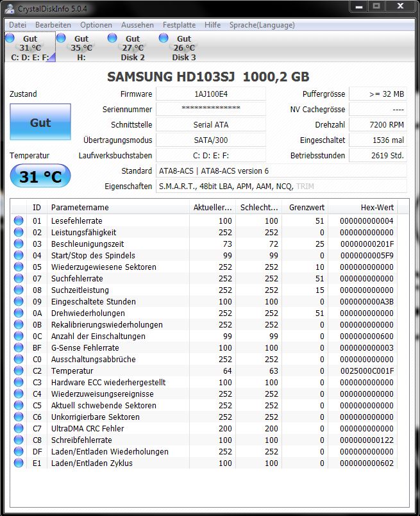Viewport: 420px width, 516px height.
Task: Open the Hilfe menu
Action: (213, 25)
